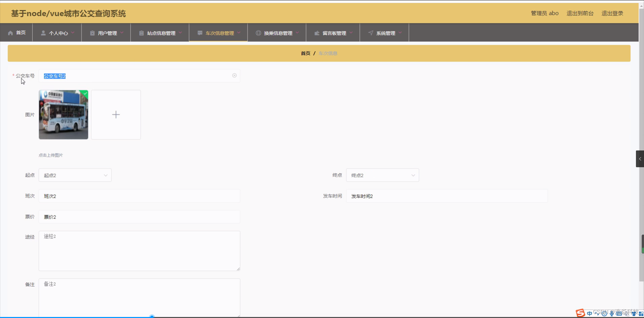
Task: Click the 换乘信息管理 circular icon
Action: [x=258, y=33]
